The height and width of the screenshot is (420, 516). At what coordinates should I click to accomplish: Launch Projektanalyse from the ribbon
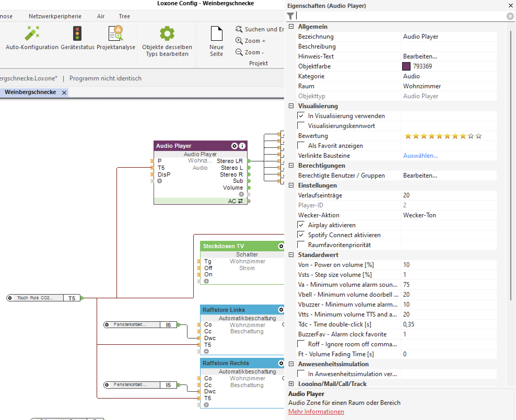click(116, 34)
